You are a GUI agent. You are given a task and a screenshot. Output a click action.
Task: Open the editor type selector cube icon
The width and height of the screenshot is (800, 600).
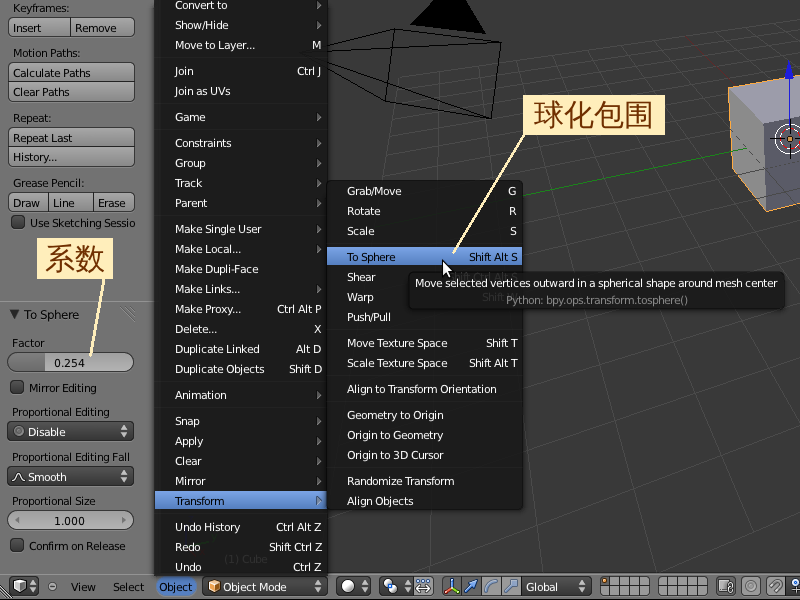click(x=23, y=586)
